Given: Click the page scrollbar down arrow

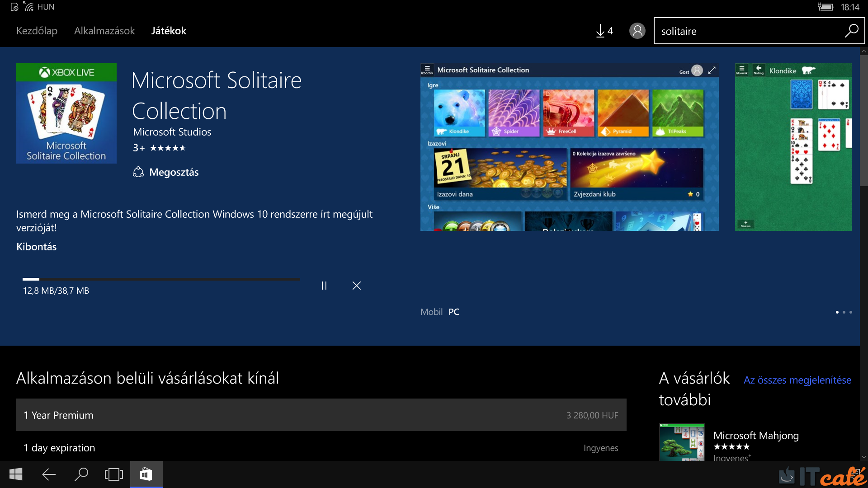Looking at the screenshot, I should pyautogui.click(x=864, y=457).
